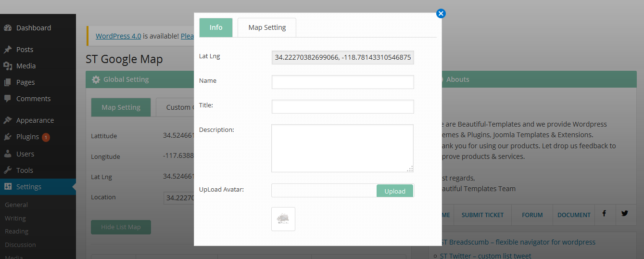
Task: Open Discussion settings submenu
Action: [x=20, y=245]
